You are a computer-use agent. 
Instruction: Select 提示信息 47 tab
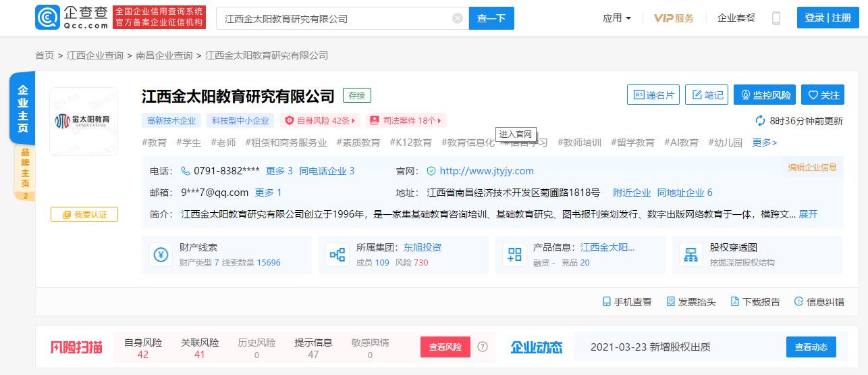(313, 348)
